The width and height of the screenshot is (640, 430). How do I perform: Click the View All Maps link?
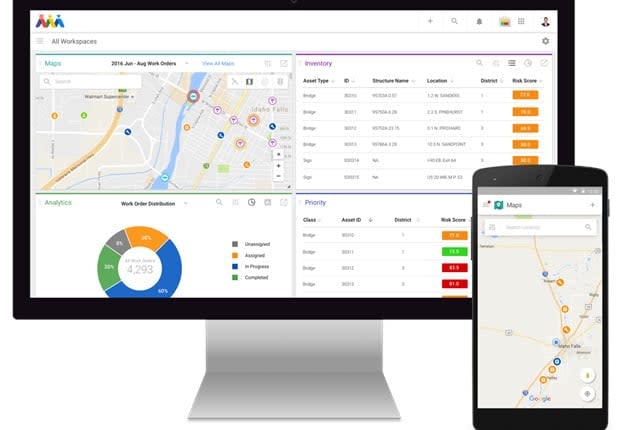point(218,63)
